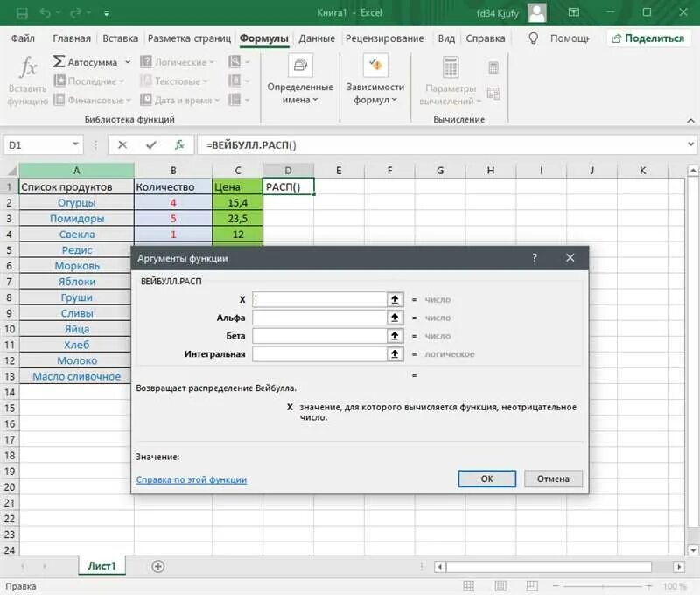700x595 pixels.
Task: Add a new sheet with the plus icon
Action: [158, 566]
